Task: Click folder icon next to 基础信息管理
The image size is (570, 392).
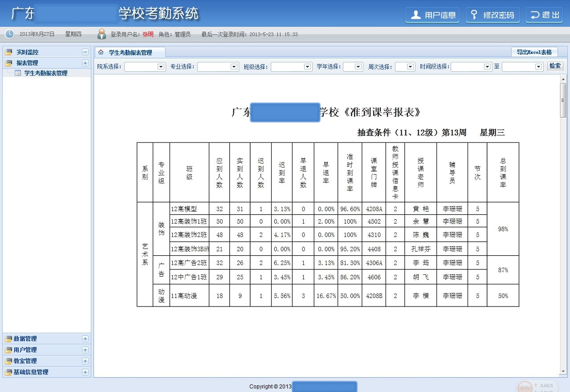Action: point(8,372)
